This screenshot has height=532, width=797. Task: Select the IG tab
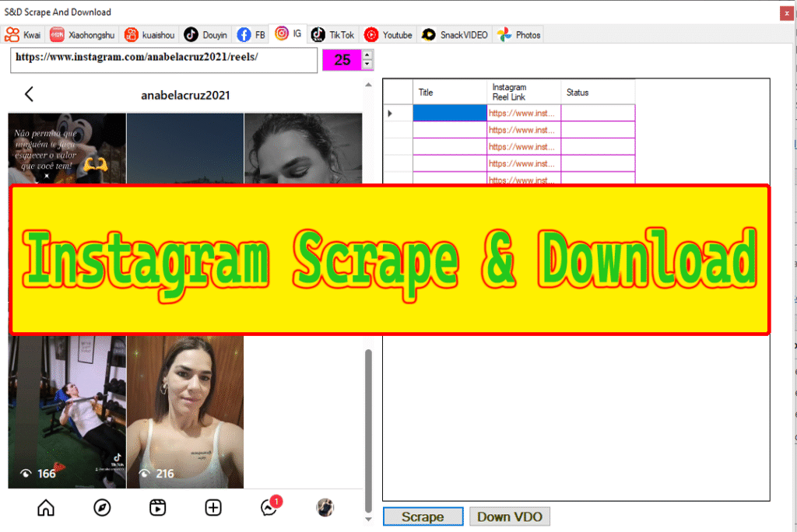point(288,33)
